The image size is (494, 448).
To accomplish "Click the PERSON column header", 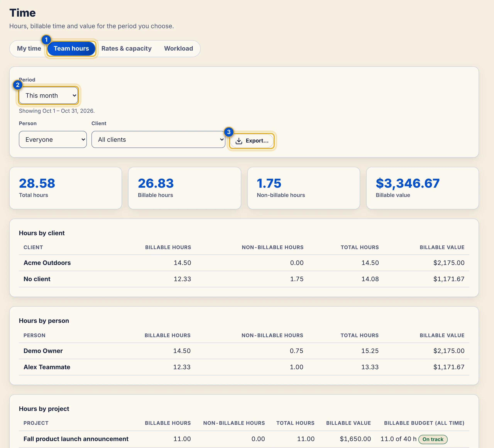I will point(34,335).
